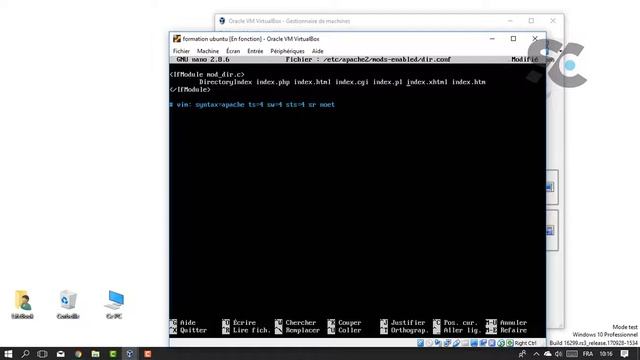Open the OneDrive tray icon
This screenshot has height=360, width=640.
point(548,354)
